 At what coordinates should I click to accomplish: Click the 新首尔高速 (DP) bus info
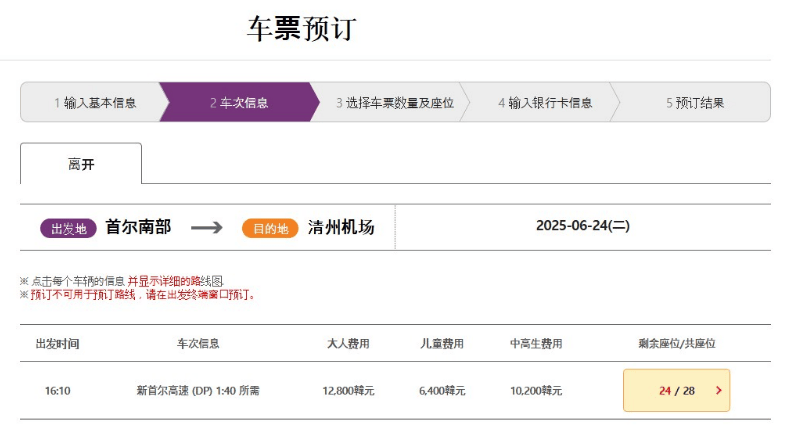[198, 390]
